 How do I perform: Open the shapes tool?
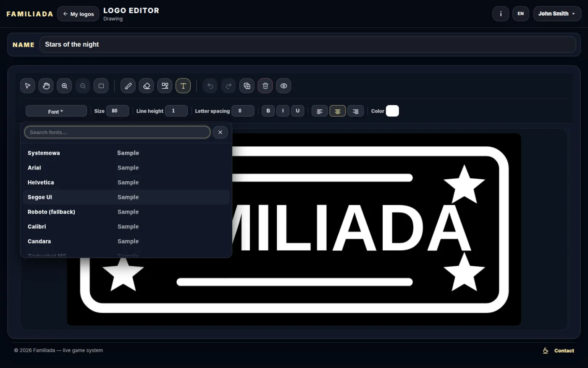tap(165, 86)
